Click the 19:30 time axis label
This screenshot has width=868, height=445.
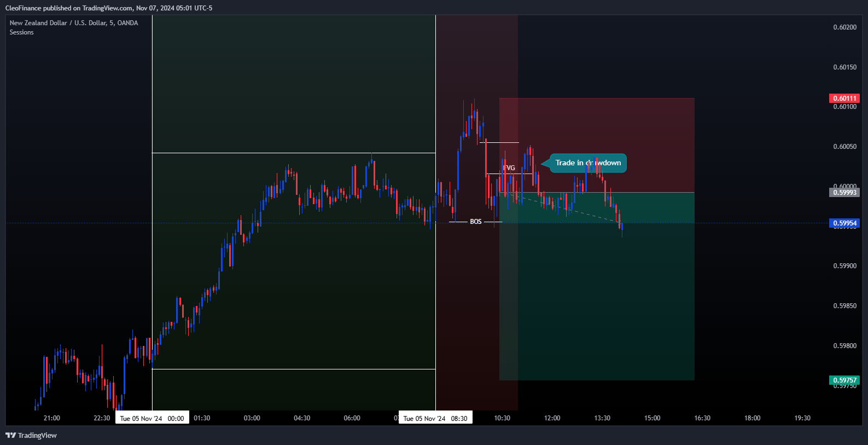tap(802, 418)
